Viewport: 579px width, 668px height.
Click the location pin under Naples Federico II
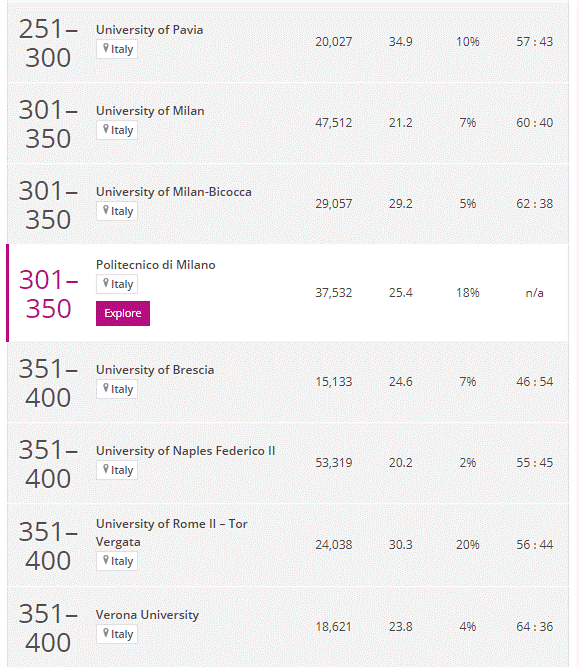tap(106, 469)
